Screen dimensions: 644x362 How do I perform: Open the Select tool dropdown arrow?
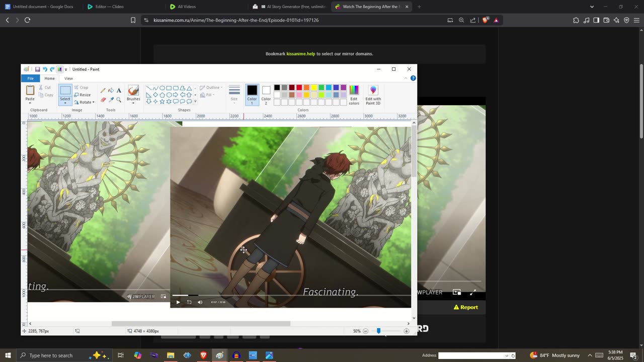point(65,103)
